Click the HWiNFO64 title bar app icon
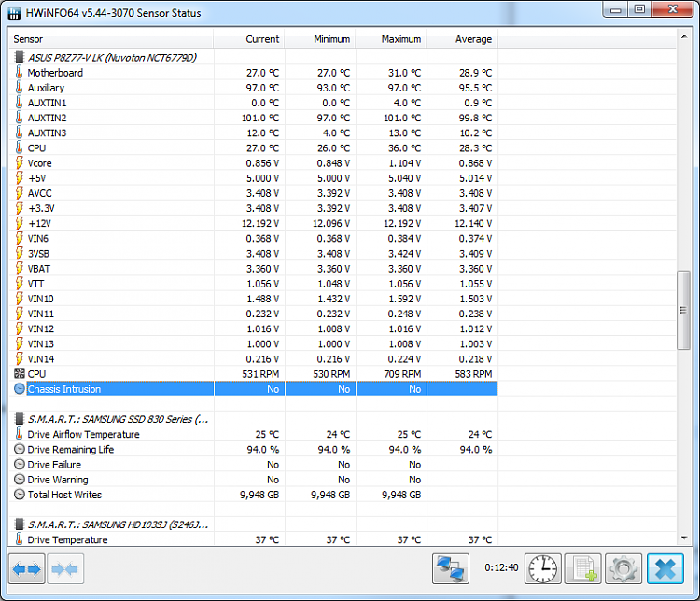700x601 pixels. (14, 13)
